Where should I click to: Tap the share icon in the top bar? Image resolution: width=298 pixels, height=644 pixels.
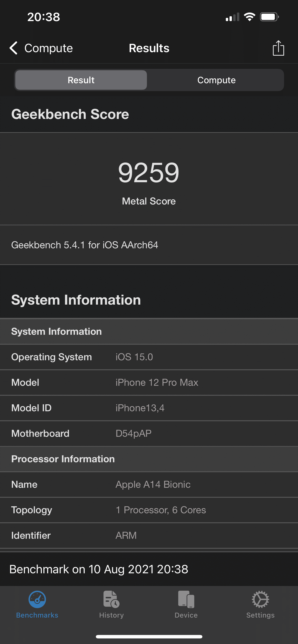(278, 48)
